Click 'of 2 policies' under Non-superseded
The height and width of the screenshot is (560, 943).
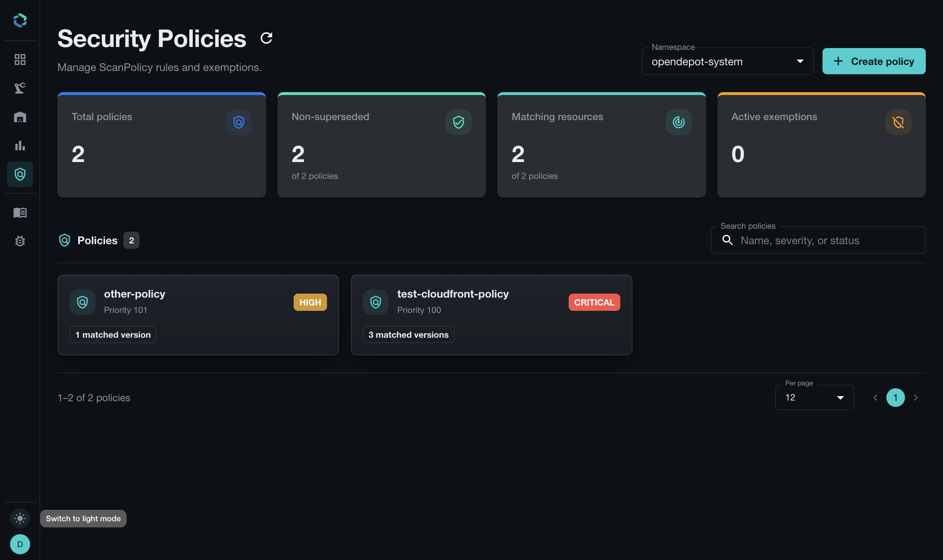315,176
